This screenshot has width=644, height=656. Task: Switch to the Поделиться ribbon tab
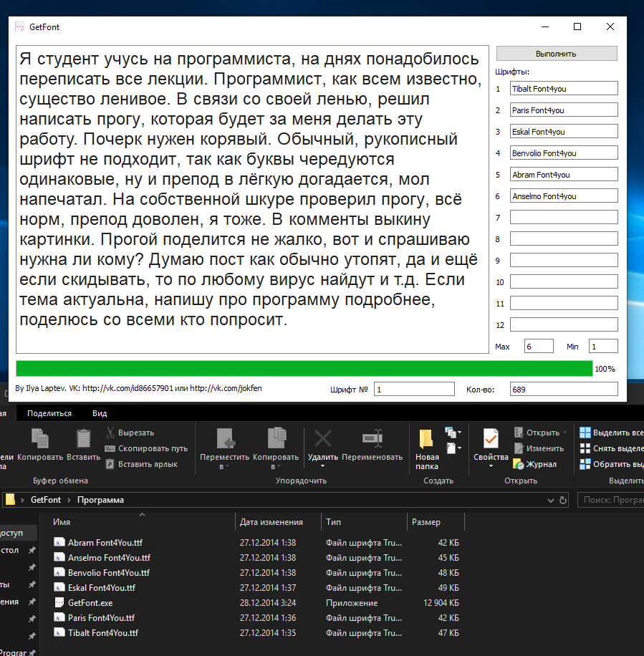49,413
